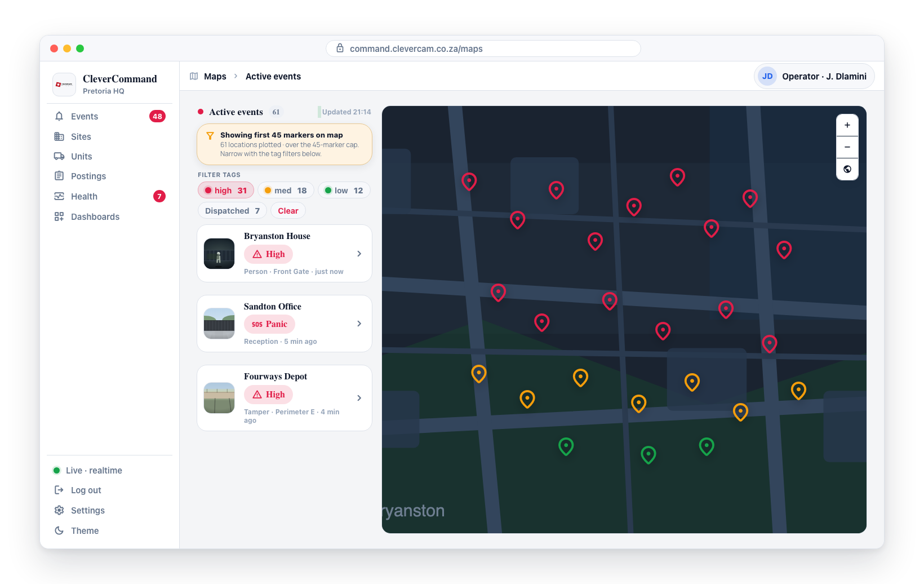The image size is (924, 584).
Task: Expand the Fourways Depot event chevron
Action: tap(359, 398)
